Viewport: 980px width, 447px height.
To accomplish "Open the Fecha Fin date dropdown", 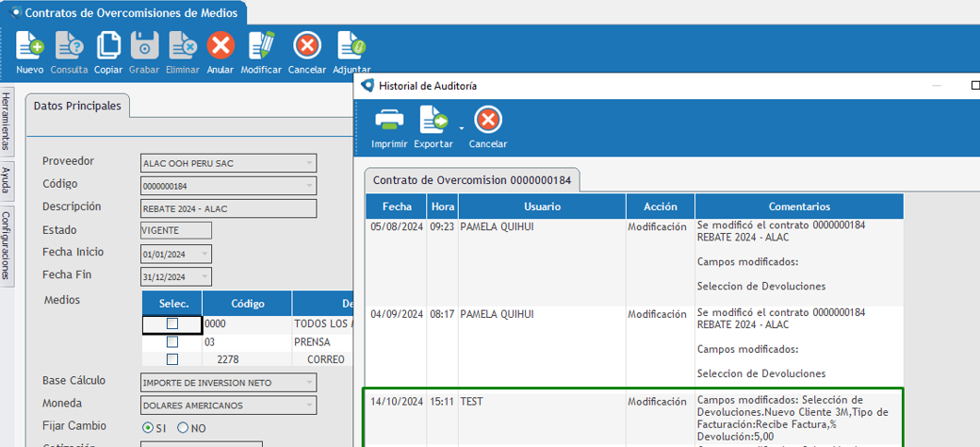I will [x=204, y=276].
